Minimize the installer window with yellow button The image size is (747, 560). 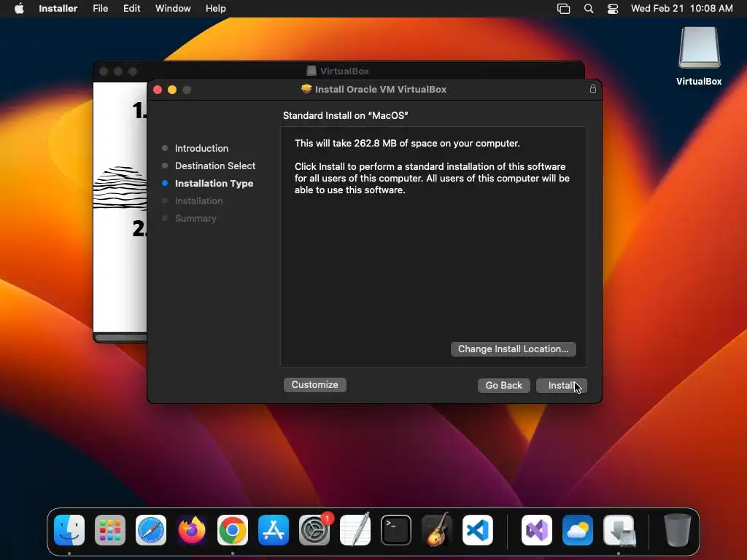pos(172,90)
